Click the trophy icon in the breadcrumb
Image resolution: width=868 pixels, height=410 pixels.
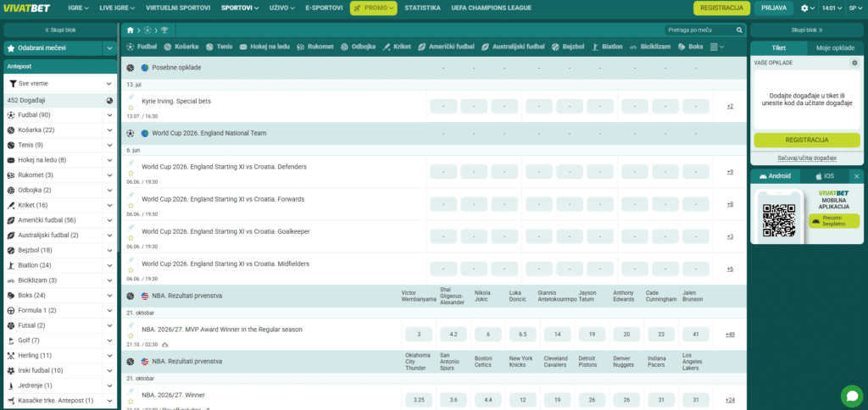point(164,30)
